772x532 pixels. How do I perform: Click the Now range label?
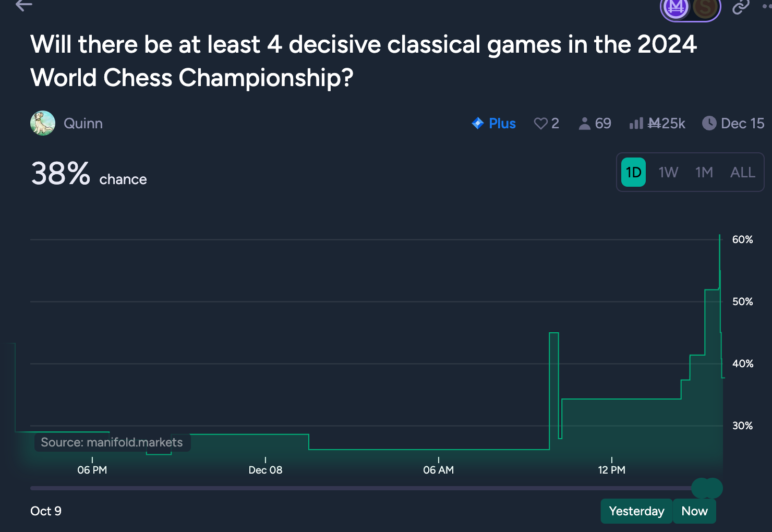pyautogui.click(x=694, y=511)
